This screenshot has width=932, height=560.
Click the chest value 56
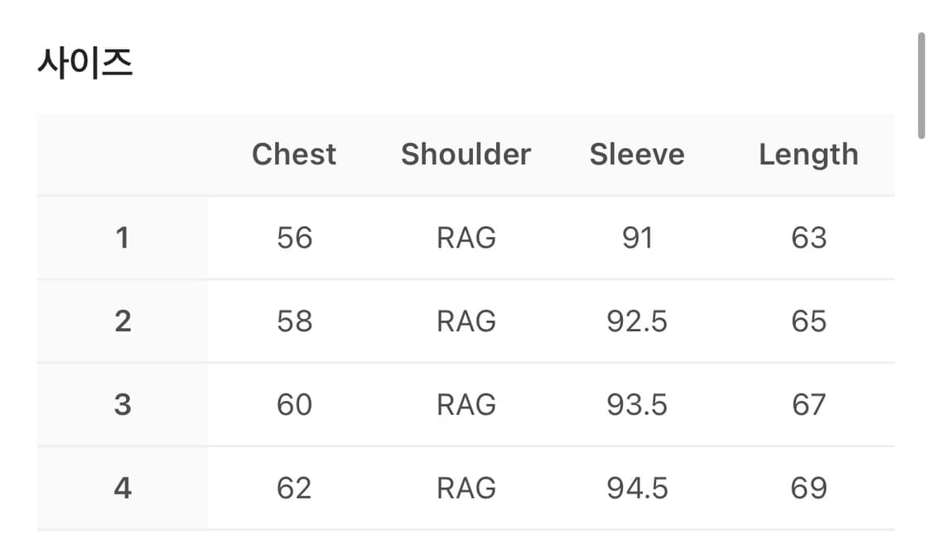tap(294, 239)
